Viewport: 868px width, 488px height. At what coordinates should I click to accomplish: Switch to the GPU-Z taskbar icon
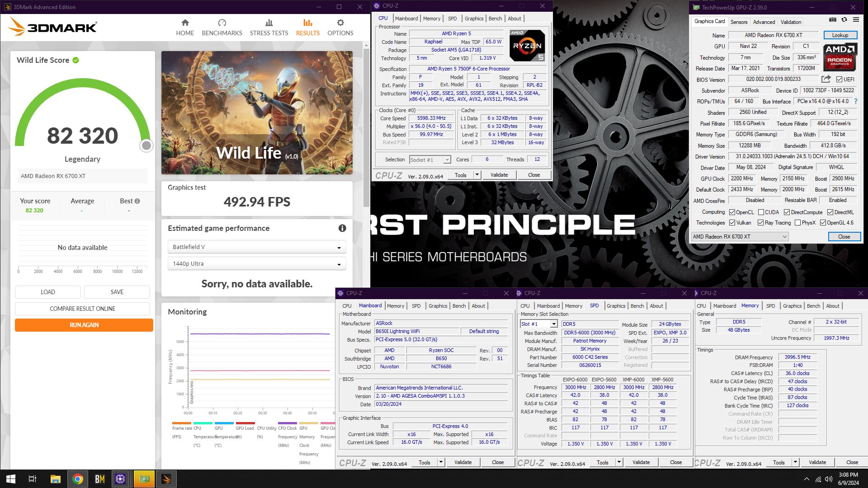144,479
